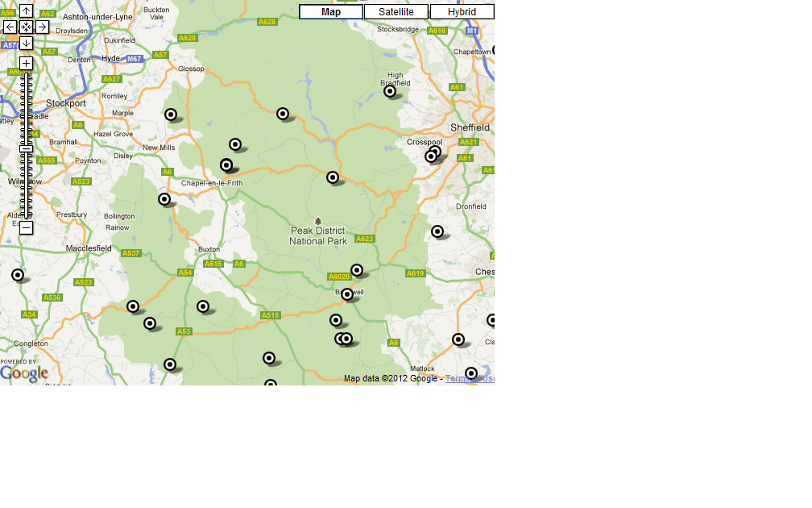The image size is (812, 508).
Task: Open the Terms of Use link
Action: click(470, 378)
